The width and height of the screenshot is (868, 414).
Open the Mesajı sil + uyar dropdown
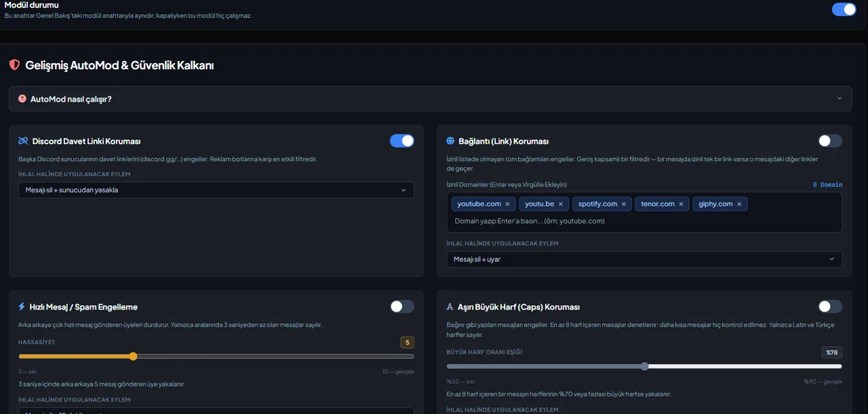point(644,259)
